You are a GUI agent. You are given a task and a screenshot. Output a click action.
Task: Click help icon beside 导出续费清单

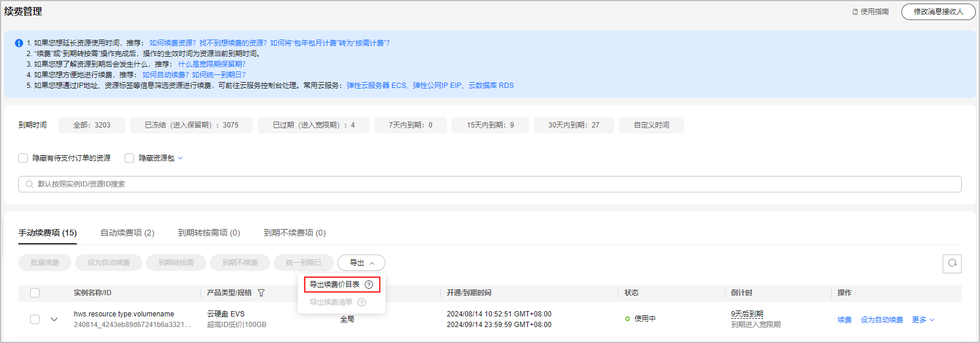point(362,302)
